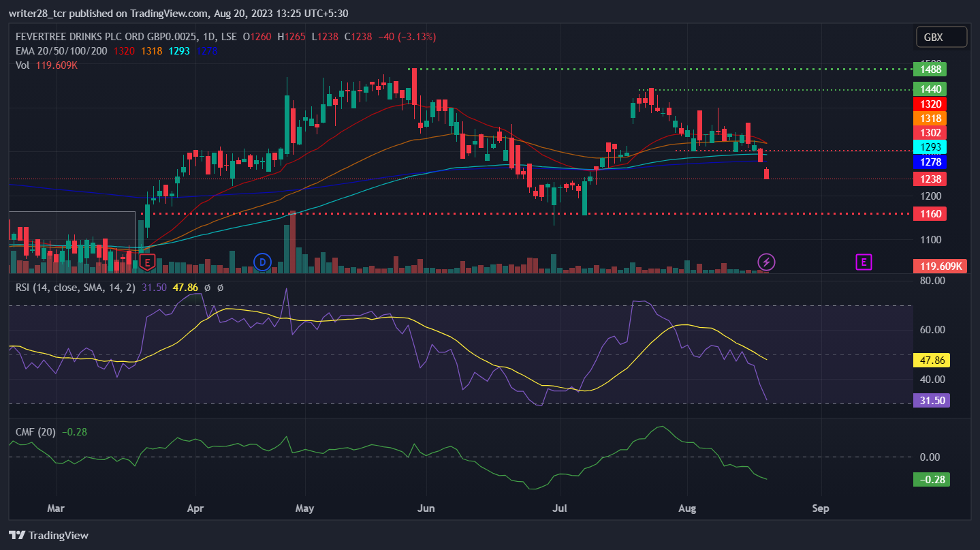This screenshot has height=550, width=980.
Task: Click the purple lightning bolt event marker
Action: [x=767, y=262]
